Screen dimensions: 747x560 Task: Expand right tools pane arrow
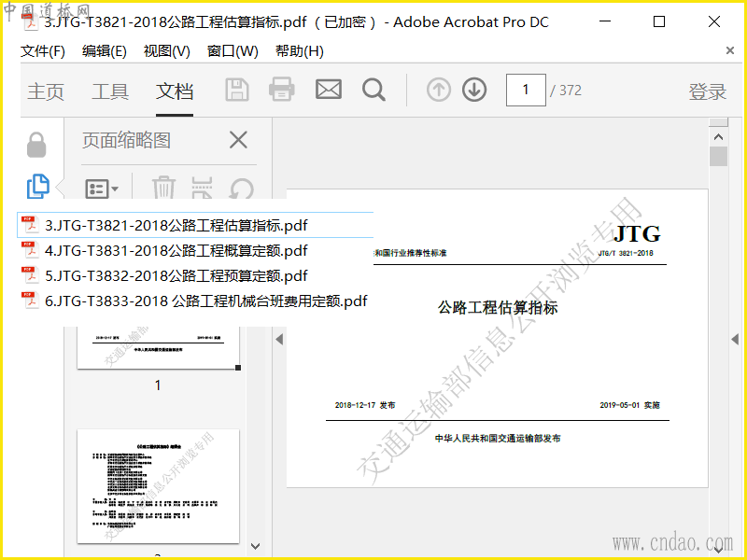(735, 339)
